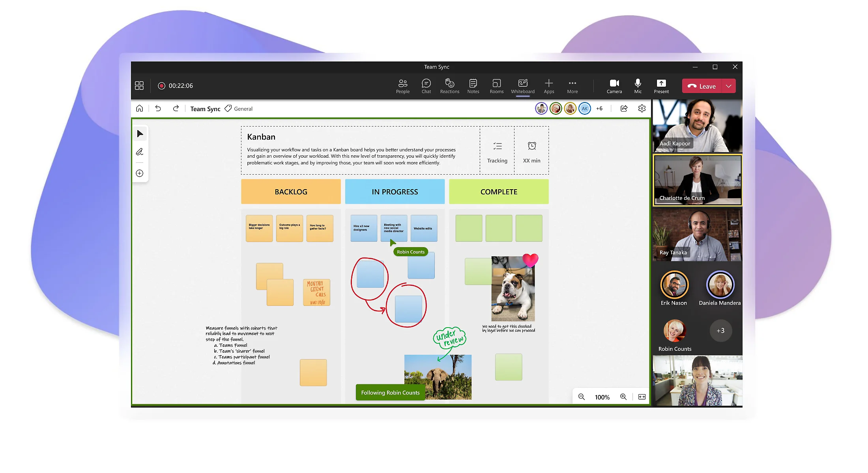
Task: Select the arrow selection tool
Action: pyautogui.click(x=140, y=134)
